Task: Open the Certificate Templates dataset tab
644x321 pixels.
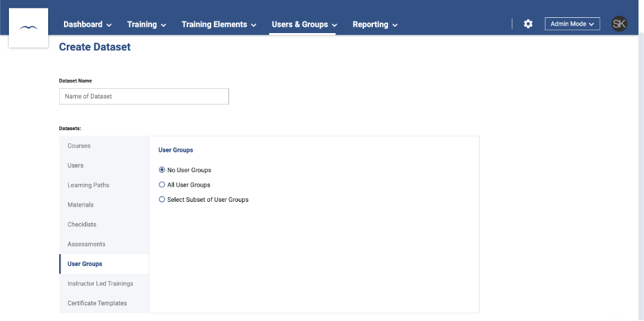Action: point(104,303)
